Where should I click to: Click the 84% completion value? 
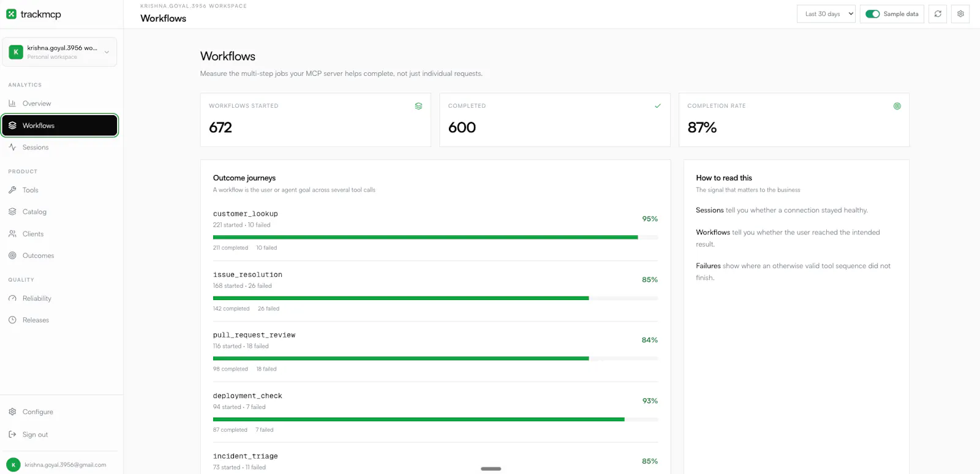(x=650, y=340)
